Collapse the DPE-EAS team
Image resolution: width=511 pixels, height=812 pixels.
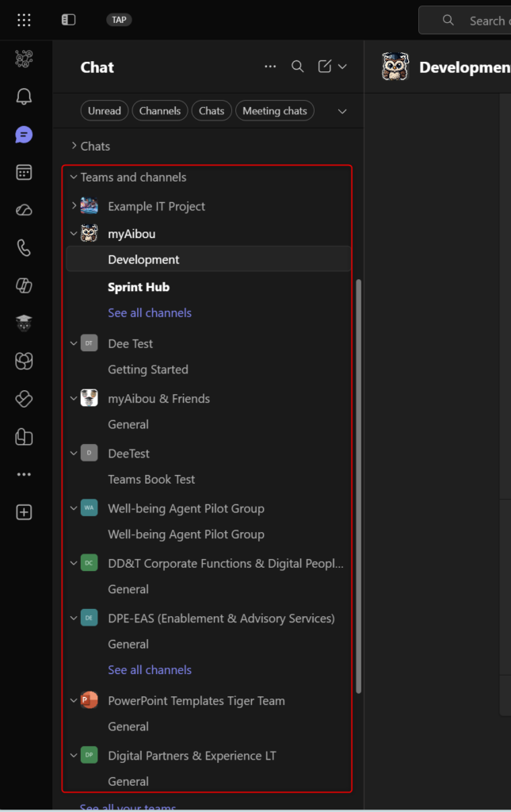pyautogui.click(x=74, y=618)
